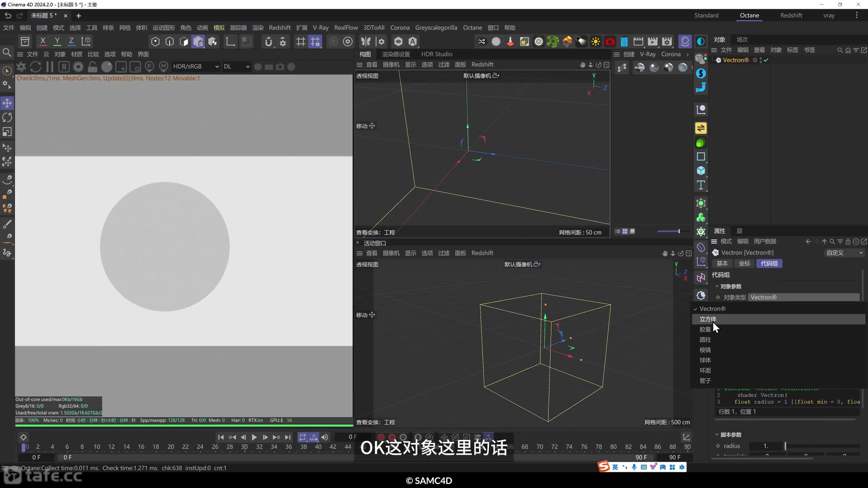This screenshot has height=488, width=868.
Task: Open the DL kernel dropdown
Action: click(x=236, y=67)
